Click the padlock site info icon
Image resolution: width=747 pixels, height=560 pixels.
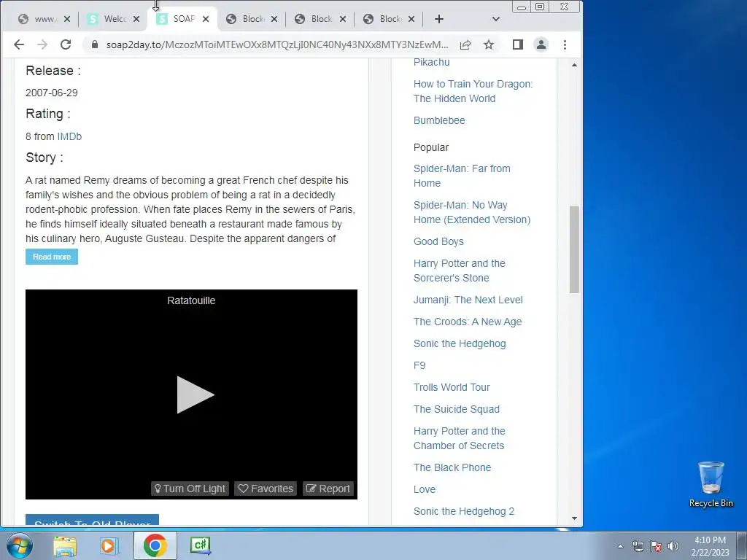95,44
